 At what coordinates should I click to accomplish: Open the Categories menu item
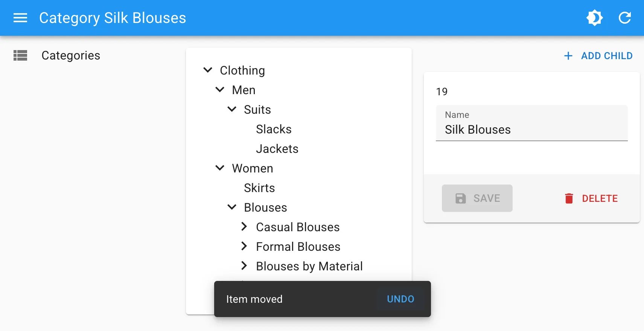coord(71,55)
